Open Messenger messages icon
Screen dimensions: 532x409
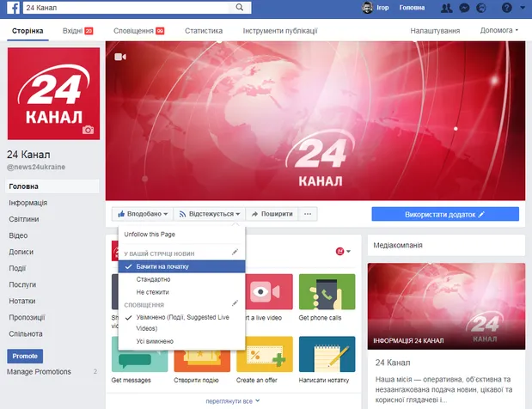point(464,8)
